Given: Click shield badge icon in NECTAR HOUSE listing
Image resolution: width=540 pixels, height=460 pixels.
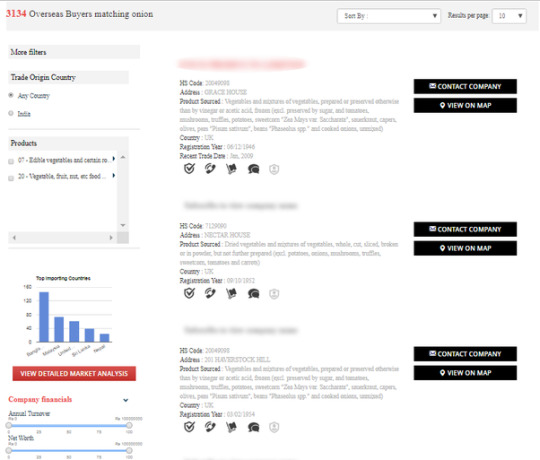Looking at the screenshot, I should pos(274,294).
